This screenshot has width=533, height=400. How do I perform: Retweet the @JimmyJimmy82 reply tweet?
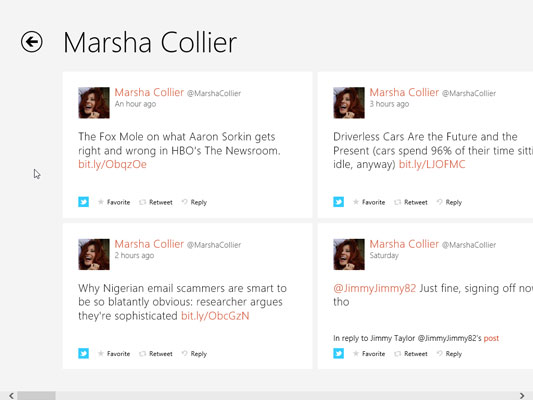coord(411,354)
